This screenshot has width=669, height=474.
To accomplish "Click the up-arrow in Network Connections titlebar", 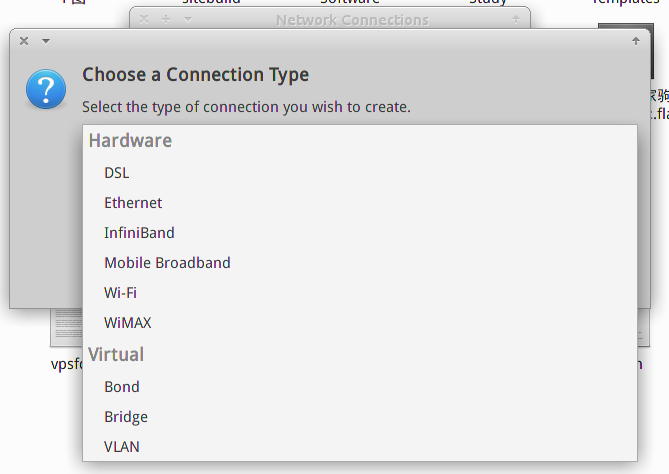I will pyautogui.click(x=516, y=19).
